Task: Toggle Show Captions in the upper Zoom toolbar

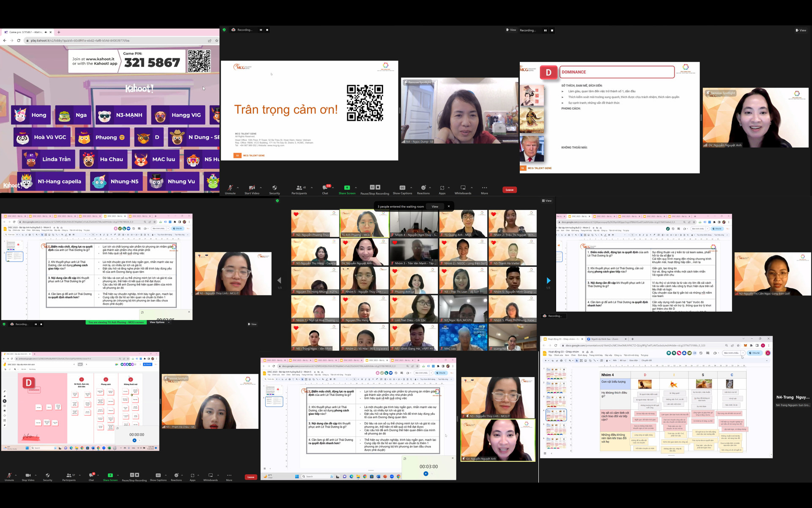Action: point(402,189)
